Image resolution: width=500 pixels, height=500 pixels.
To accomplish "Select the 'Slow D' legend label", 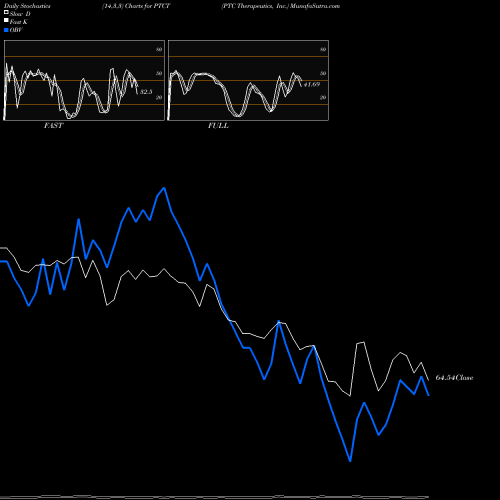I will click(20, 14).
